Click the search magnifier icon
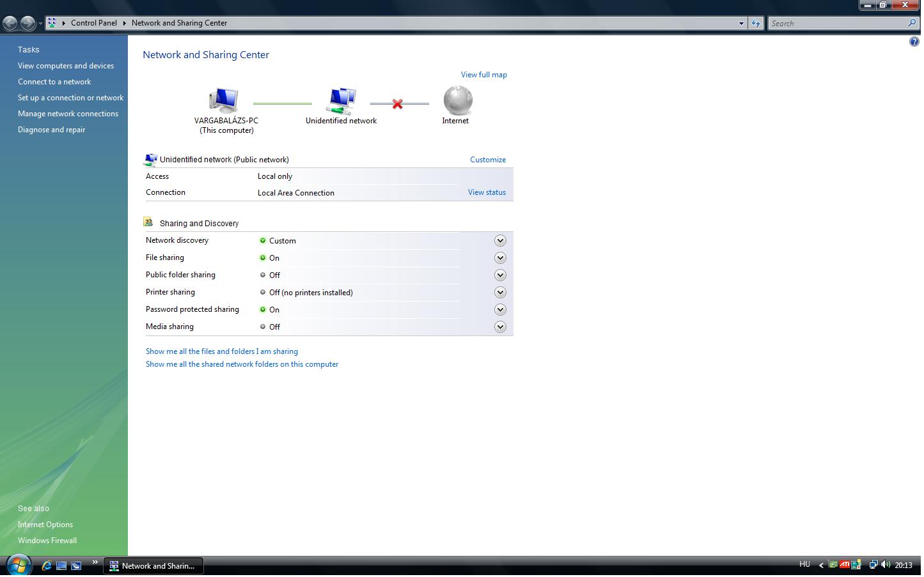Image resolution: width=924 pixels, height=577 pixels. pyautogui.click(x=912, y=23)
